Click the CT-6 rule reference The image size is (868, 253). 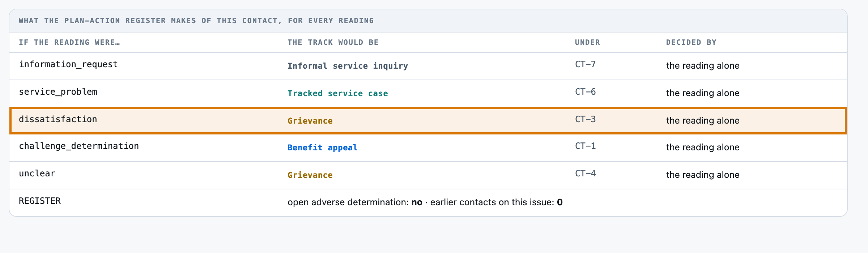[x=585, y=92]
